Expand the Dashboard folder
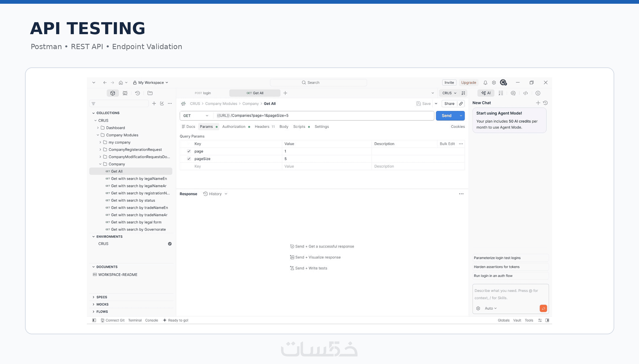This screenshot has width=639, height=364. click(x=98, y=128)
